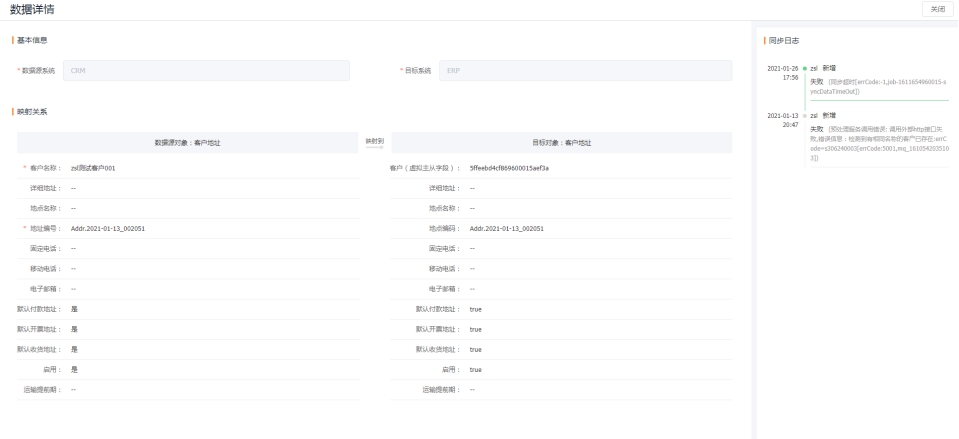
Task: Click the 详细地址 label in target column
Action: [x=445, y=188]
